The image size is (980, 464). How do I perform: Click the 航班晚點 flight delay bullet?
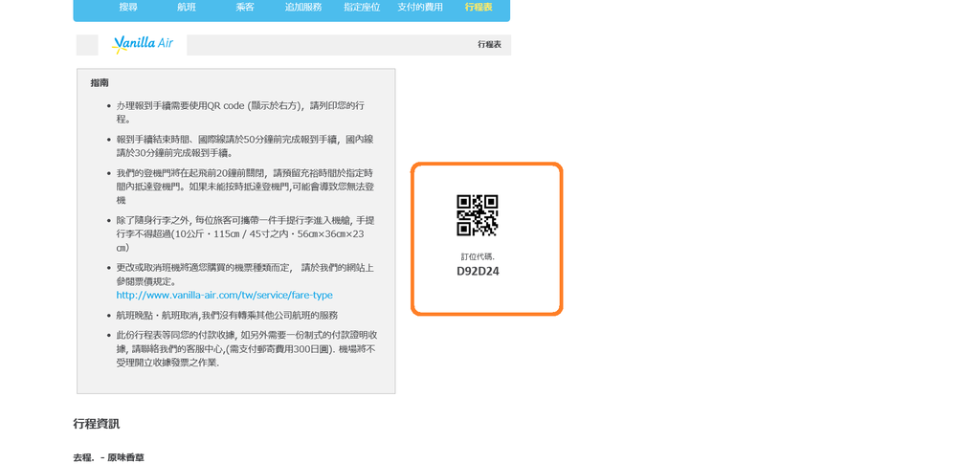point(228,315)
